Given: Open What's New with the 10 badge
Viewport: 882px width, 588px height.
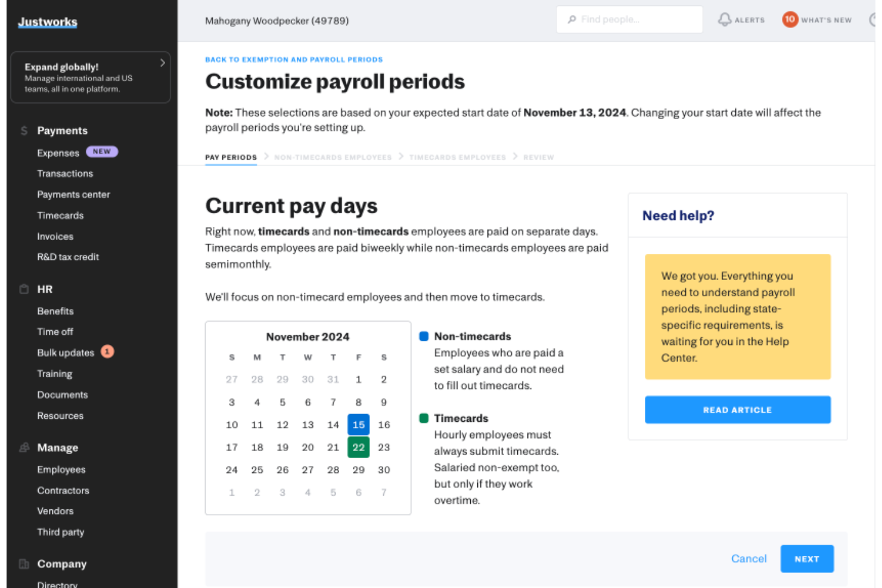Looking at the screenshot, I should [x=790, y=19].
